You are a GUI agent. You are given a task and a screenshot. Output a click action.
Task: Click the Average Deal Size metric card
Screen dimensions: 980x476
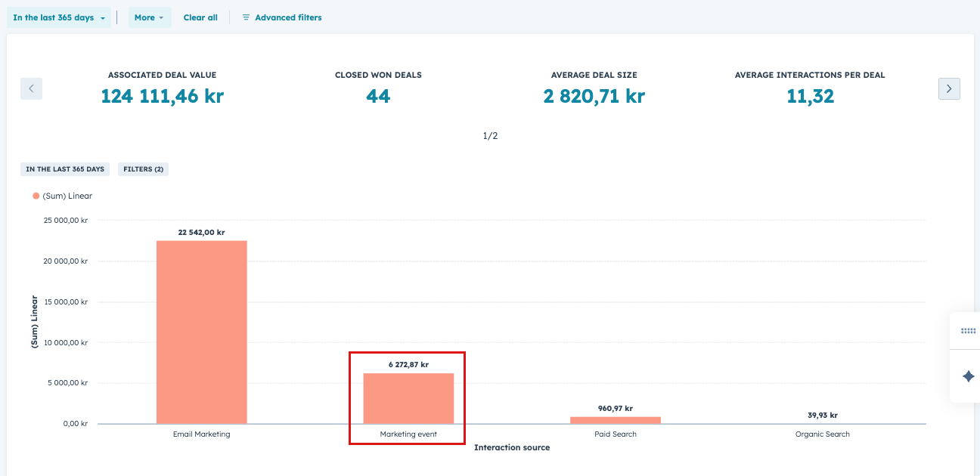coord(593,87)
